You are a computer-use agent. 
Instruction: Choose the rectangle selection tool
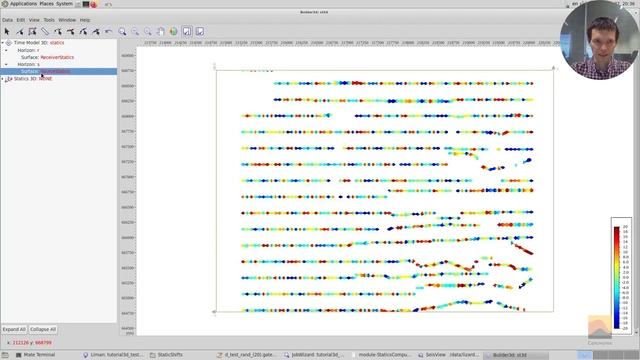pyautogui.click(x=32, y=31)
